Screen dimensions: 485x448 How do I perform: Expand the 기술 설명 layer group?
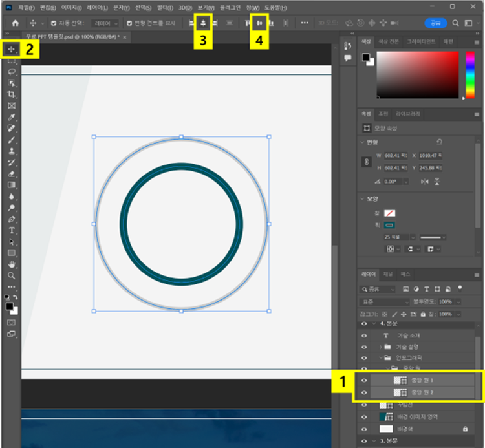pyautogui.click(x=381, y=347)
